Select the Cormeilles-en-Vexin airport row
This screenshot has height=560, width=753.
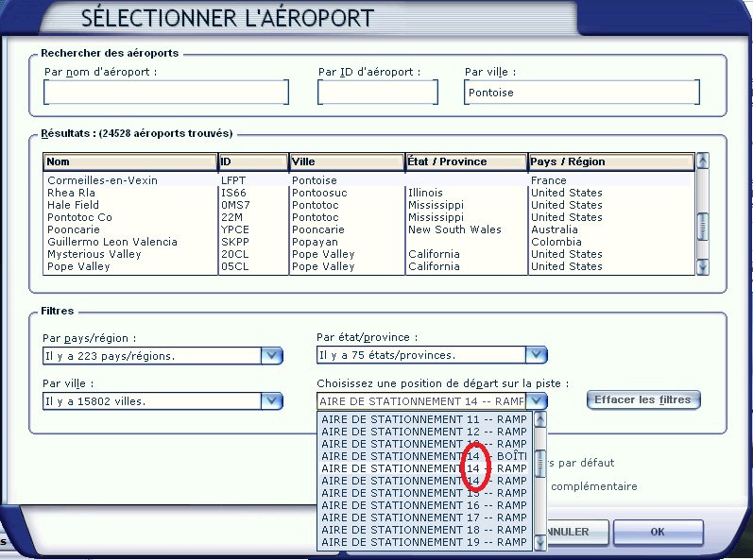click(x=368, y=180)
